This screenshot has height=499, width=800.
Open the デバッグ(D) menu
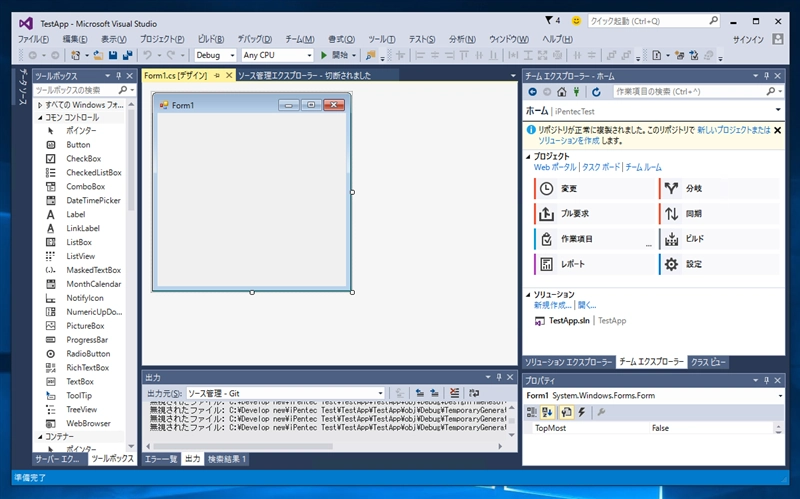[254, 39]
